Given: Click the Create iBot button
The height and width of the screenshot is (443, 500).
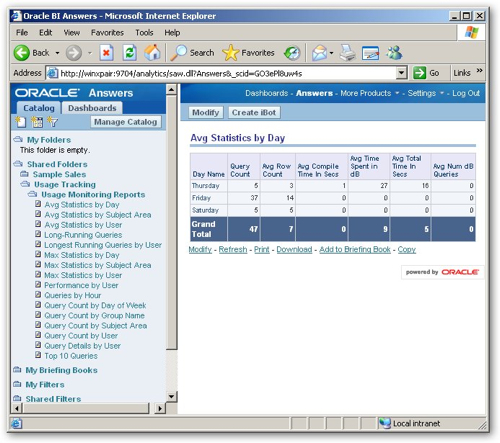Looking at the screenshot, I should [x=254, y=113].
